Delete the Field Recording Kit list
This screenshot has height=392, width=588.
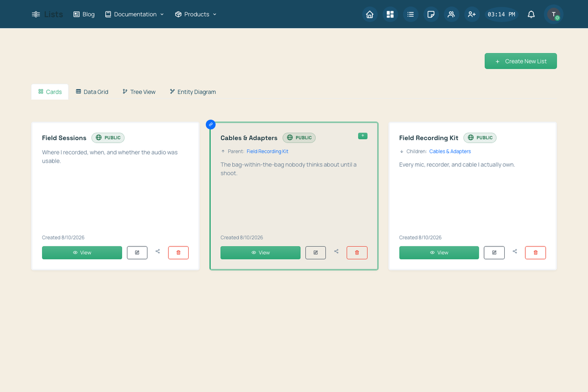(536, 252)
